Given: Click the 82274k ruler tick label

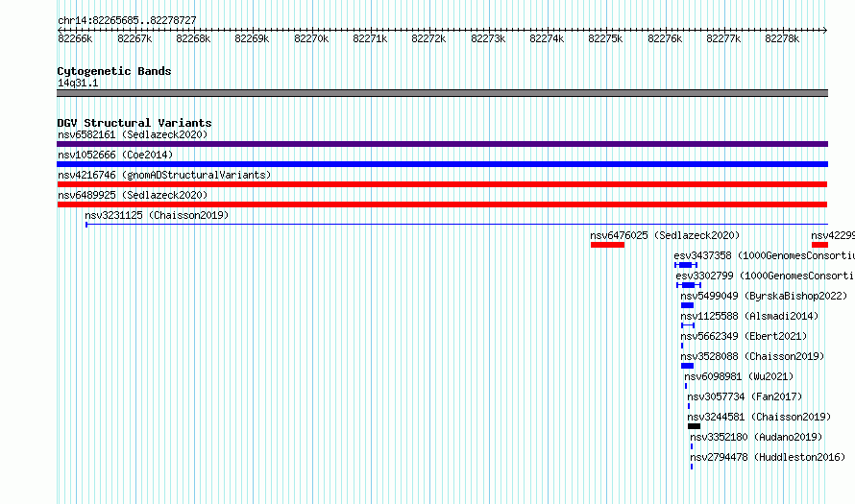Looking at the screenshot, I should click(x=547, y=38).
